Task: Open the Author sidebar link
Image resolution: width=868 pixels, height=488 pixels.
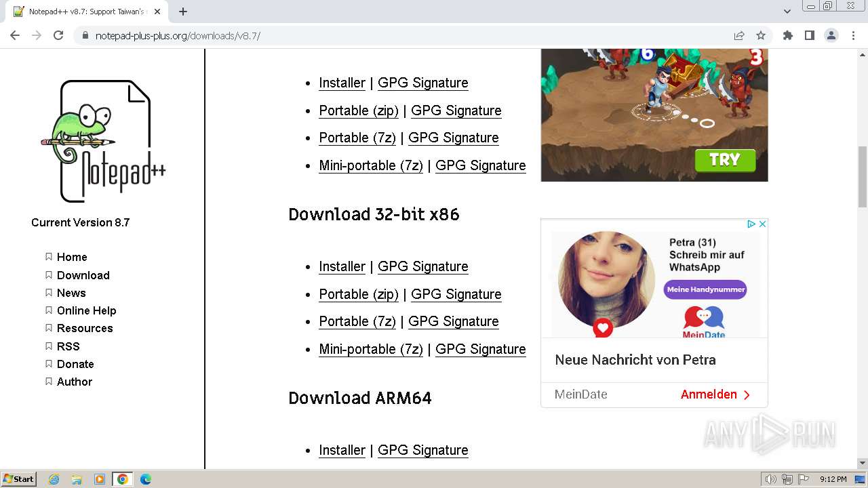Action: (x=75, y=382)
